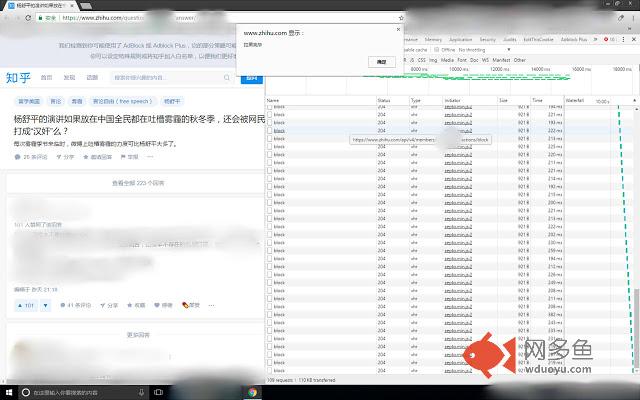
Task: Open the 雾霾 topic tag
Action: tap(77, 101)
